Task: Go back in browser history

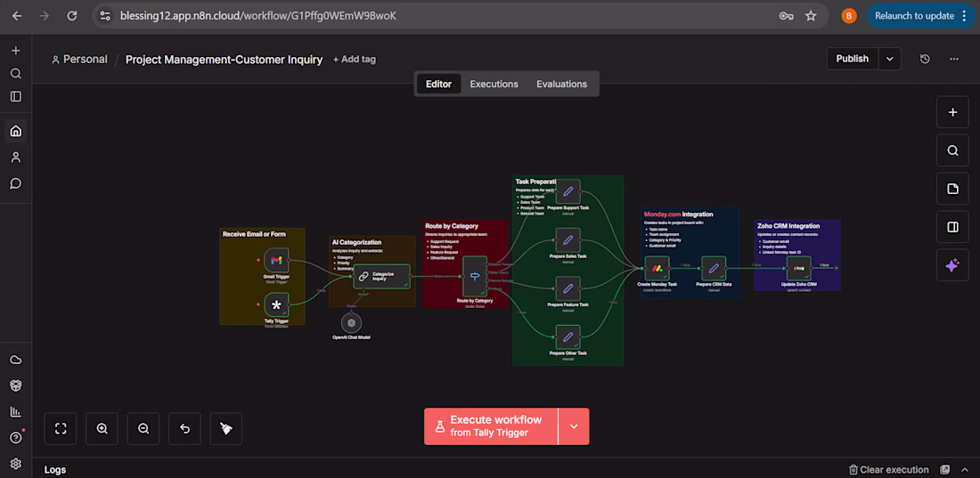Action: pos(17,16)
